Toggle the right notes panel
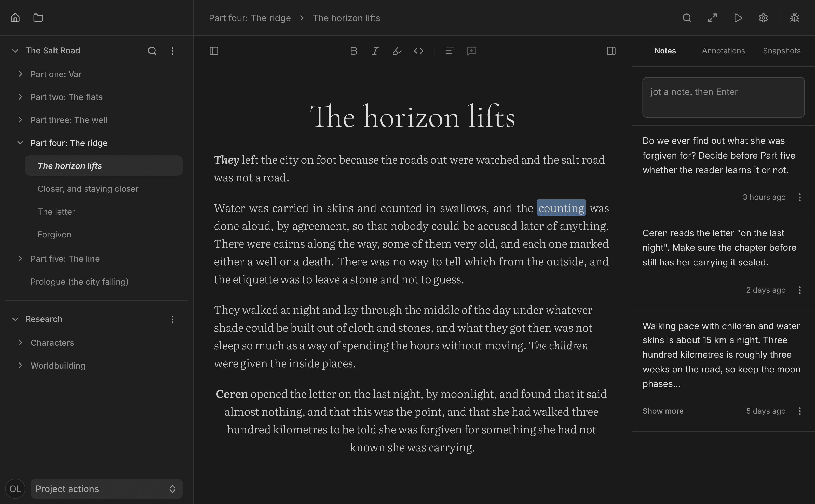Screen dimensions: 815x504 (611, 51)
